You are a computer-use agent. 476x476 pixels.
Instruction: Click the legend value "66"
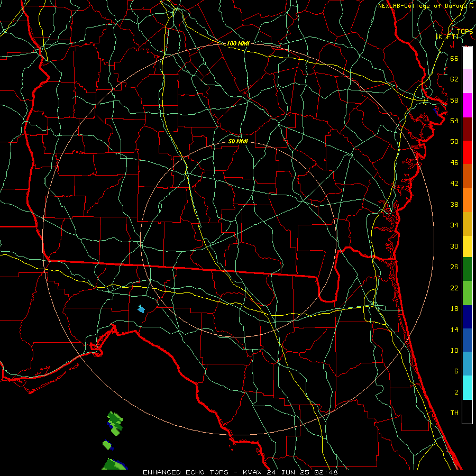(x=454, y=58)
